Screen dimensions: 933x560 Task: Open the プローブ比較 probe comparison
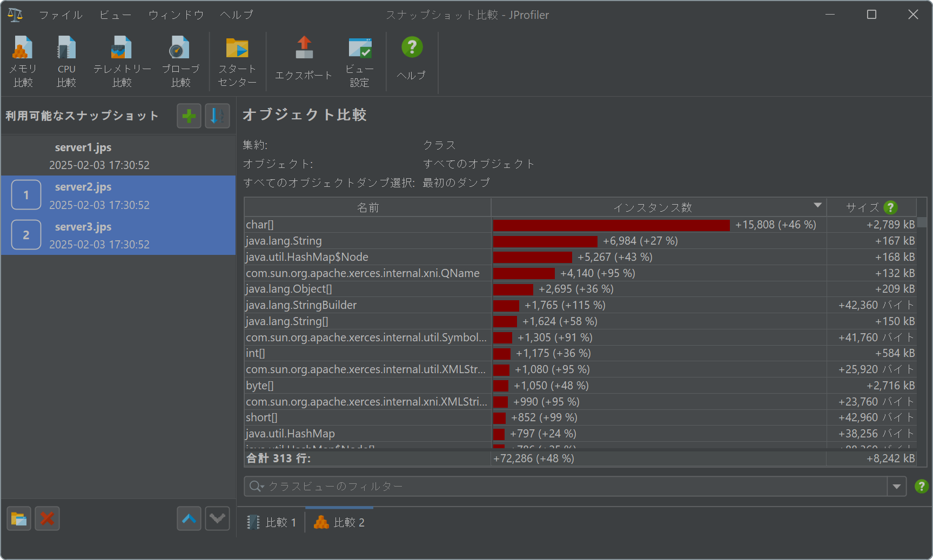point(180,62)
